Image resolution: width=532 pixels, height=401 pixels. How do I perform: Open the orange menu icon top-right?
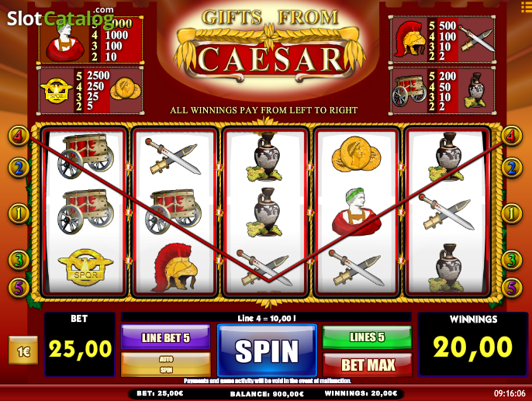527,6
